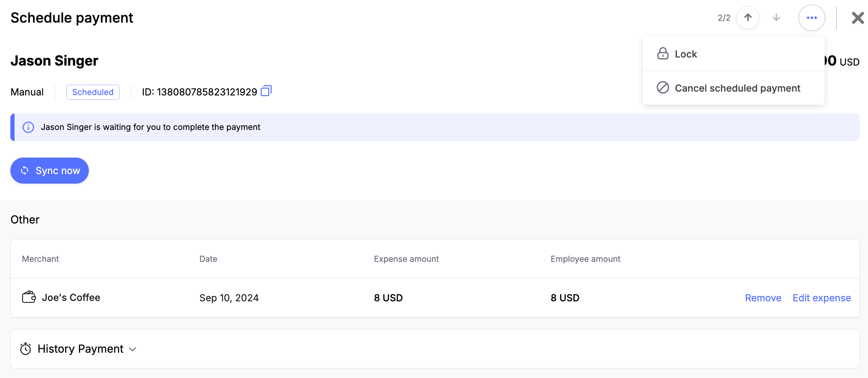Expand the History Payment section
868x378 pixels.
(80, 349)
